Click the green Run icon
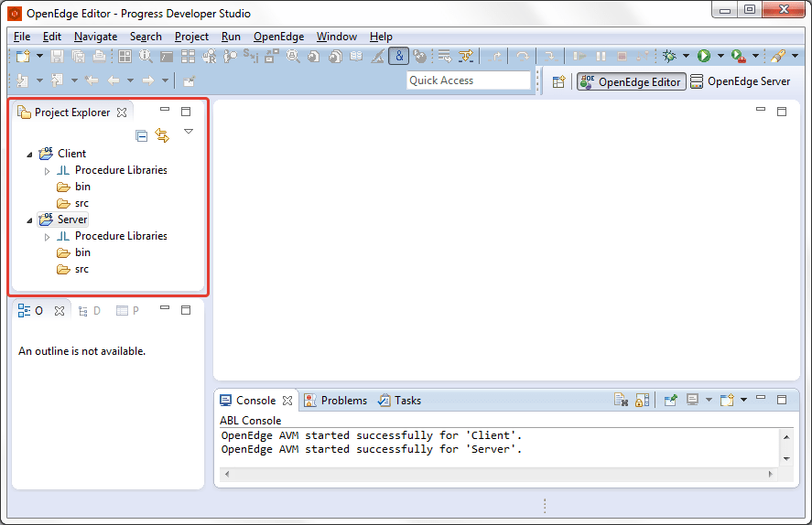Viewport: 812px width, 525px height. pos(703,56)
